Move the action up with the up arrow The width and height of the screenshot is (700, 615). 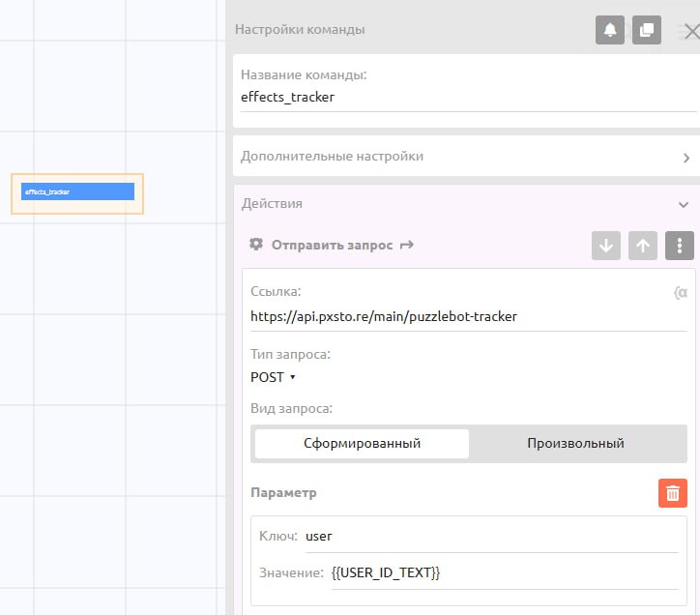[643, 246]
